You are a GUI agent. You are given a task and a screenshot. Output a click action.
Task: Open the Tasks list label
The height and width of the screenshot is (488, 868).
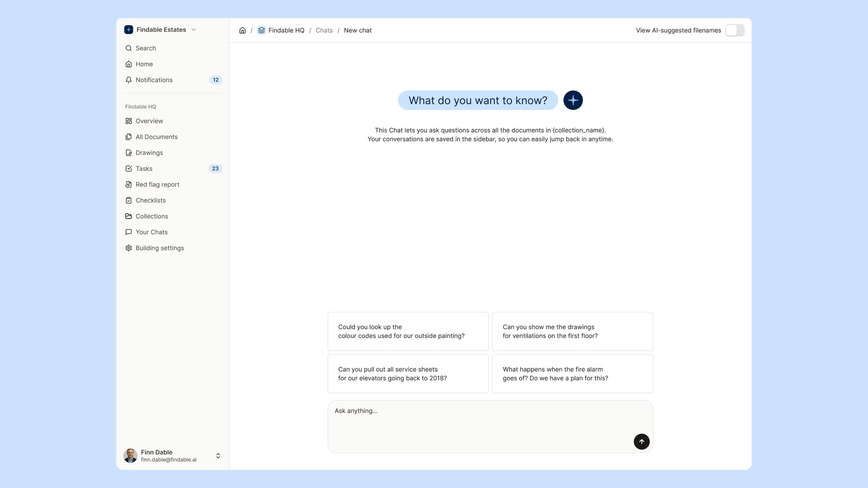[x=144, y=169]
